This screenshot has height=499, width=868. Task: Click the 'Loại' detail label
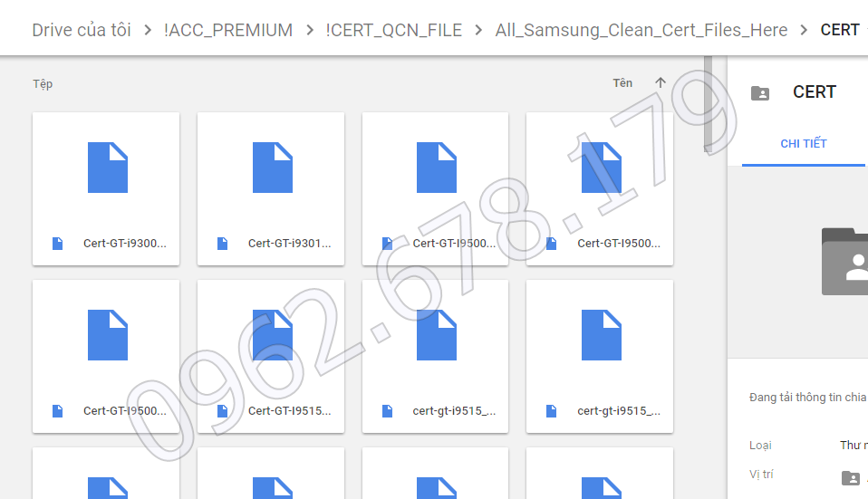[760, 446]
